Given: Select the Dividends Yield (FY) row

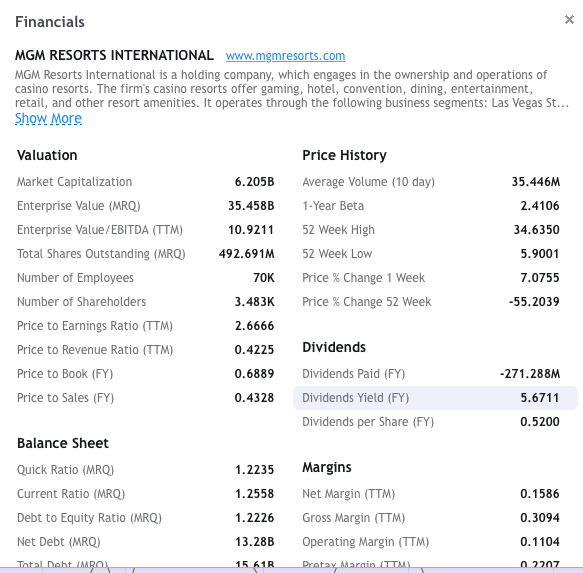Looking at the screenshot, I should coord(435,398).
